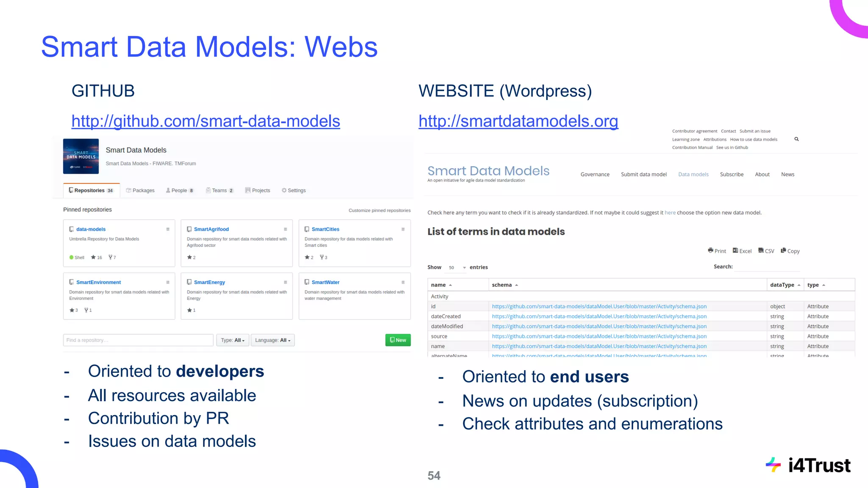The height and width of the screenshot is (488, 868).
Task: Open the data-models repository
Action: 91,229
